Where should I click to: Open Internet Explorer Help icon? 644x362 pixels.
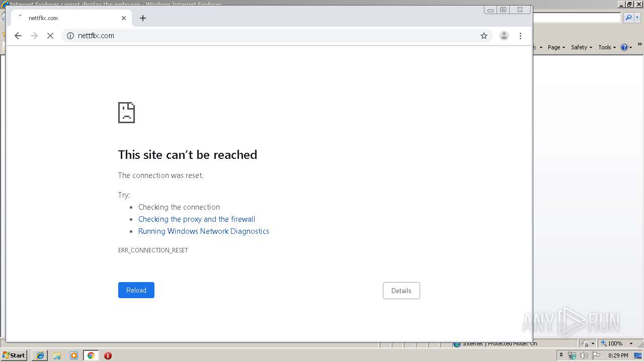624,47
